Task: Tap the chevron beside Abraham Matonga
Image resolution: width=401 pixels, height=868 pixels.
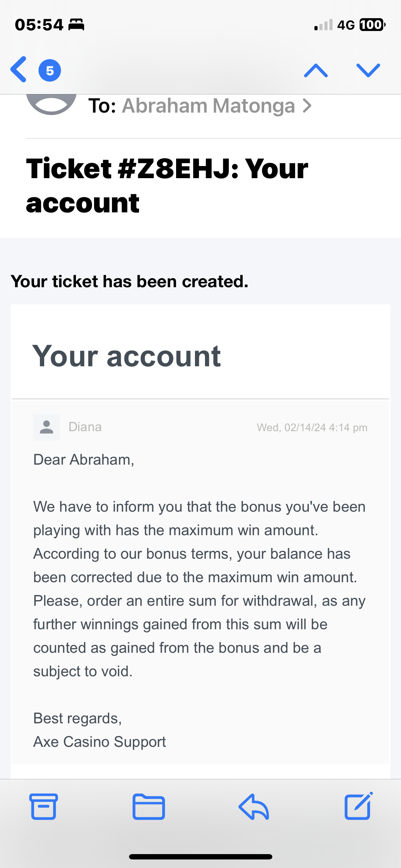Action: (x=307, y=106)
